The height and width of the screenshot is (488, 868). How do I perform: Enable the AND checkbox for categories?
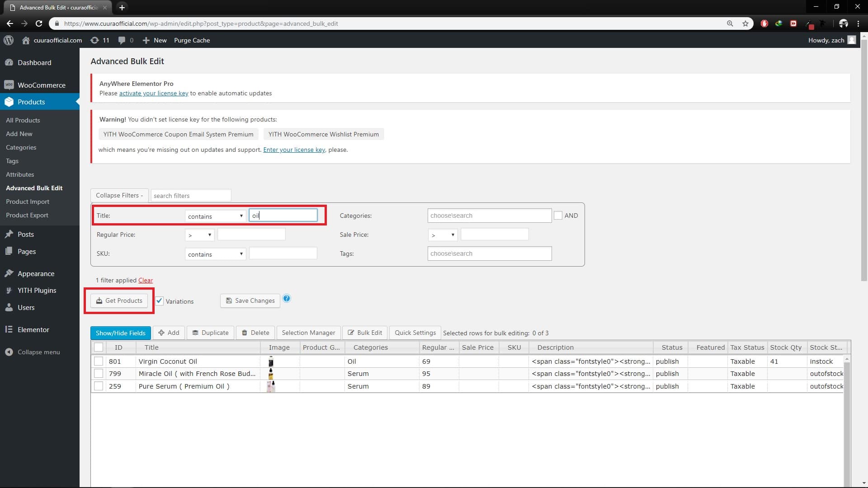coord(558,216)
